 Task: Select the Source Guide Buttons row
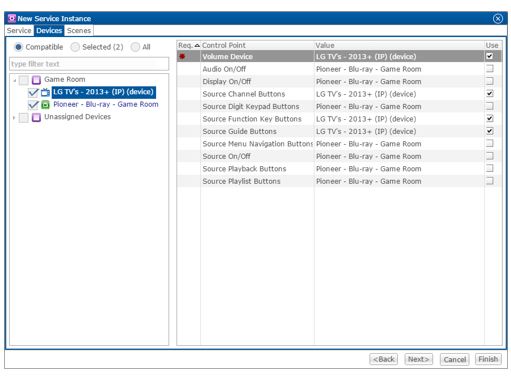pos(339,131)
